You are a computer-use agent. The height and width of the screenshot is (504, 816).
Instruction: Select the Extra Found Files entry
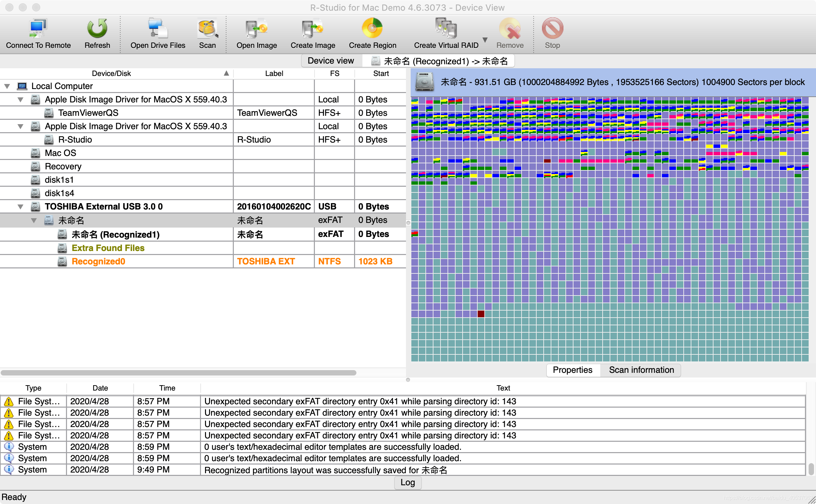click(x=108, y=248)
